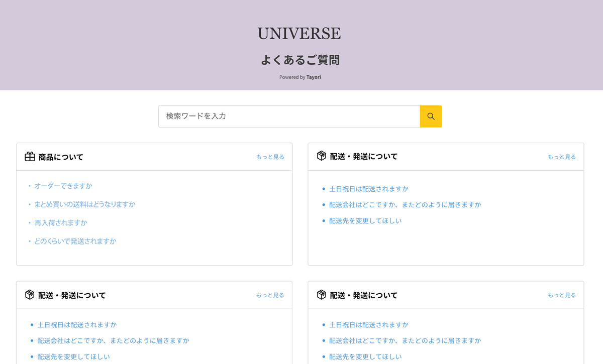This screenshot has height=364, width=603.
Task: Focus the 検索ワードを入力 search field
Action: point(289,116)
